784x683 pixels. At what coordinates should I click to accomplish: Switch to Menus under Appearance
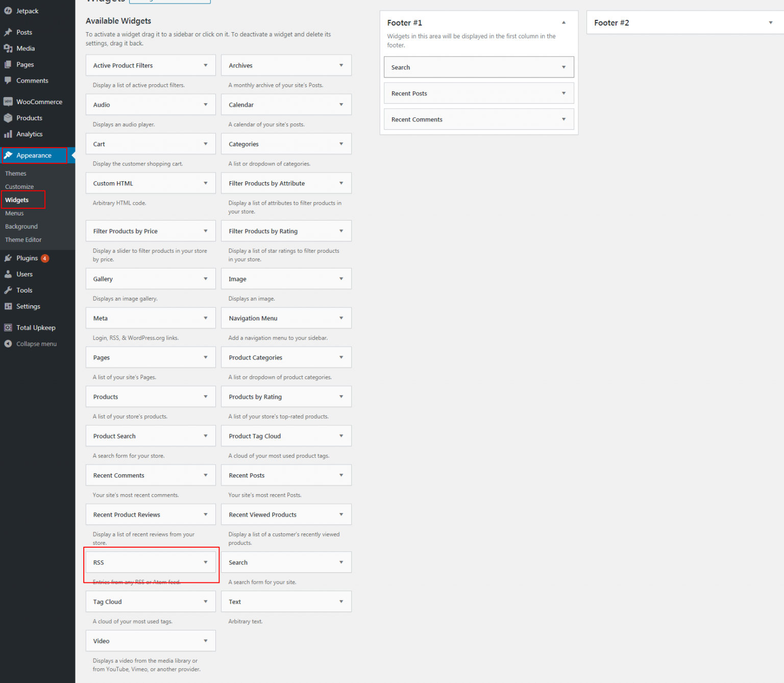click(14, 213)
